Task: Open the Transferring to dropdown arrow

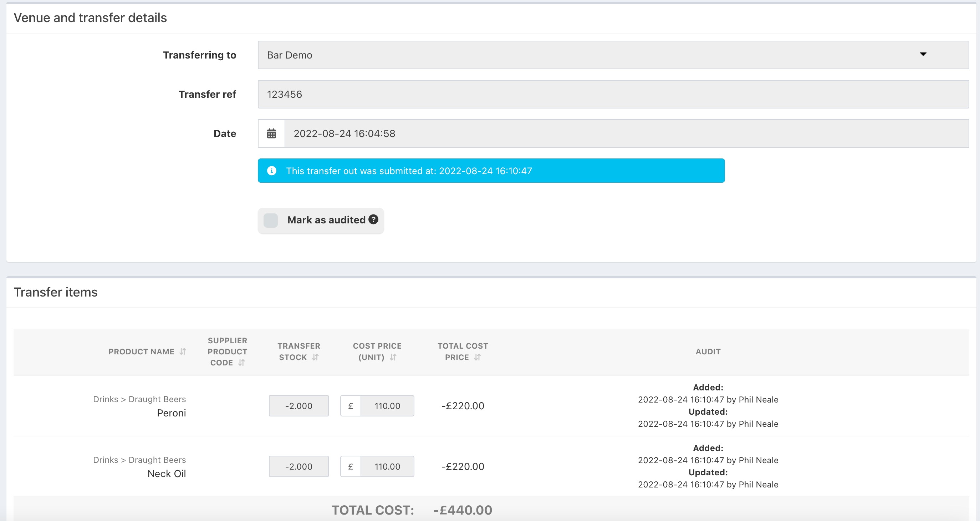Action: (923, 55)
